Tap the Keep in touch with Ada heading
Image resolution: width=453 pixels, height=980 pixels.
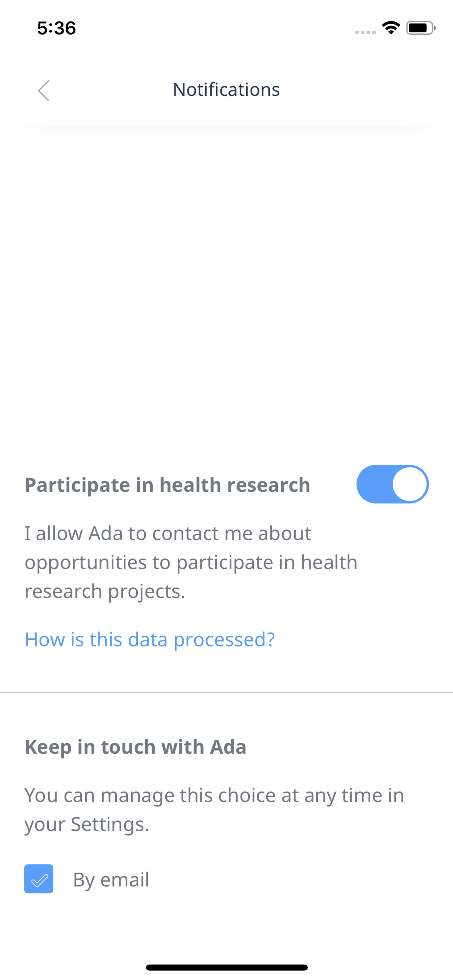coord(135,747)
